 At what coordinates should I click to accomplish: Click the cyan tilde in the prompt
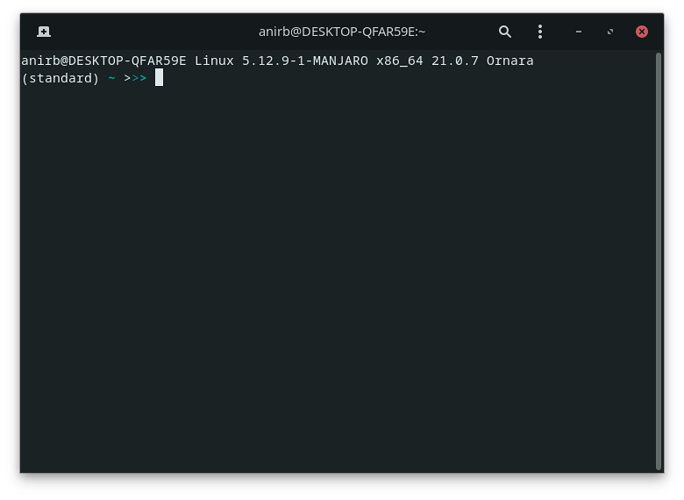[x=112, y=78]
